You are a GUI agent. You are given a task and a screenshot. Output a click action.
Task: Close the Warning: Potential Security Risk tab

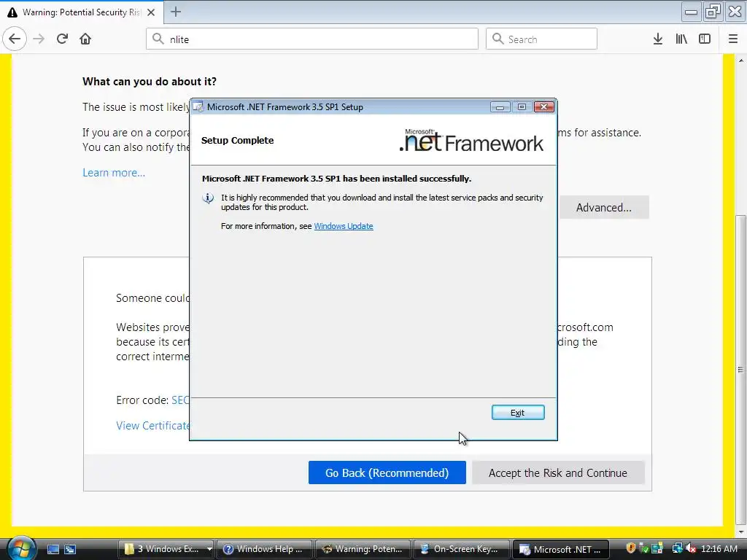(x=151, y=12)
